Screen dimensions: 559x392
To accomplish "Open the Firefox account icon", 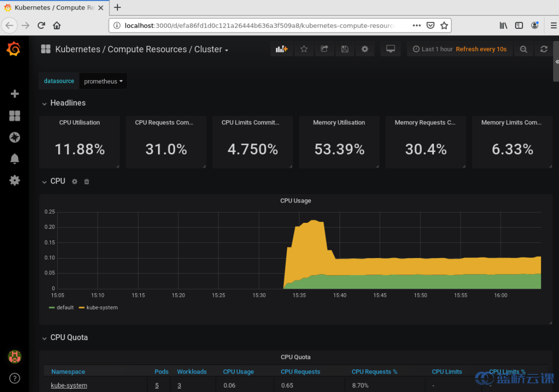I will (535, 25).
